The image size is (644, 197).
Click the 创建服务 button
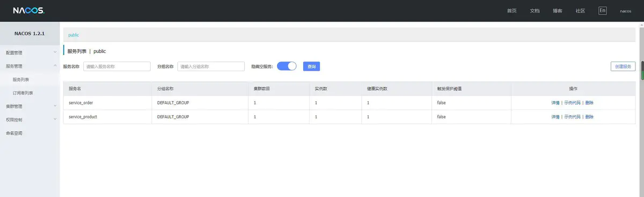(x=623, y=66)
